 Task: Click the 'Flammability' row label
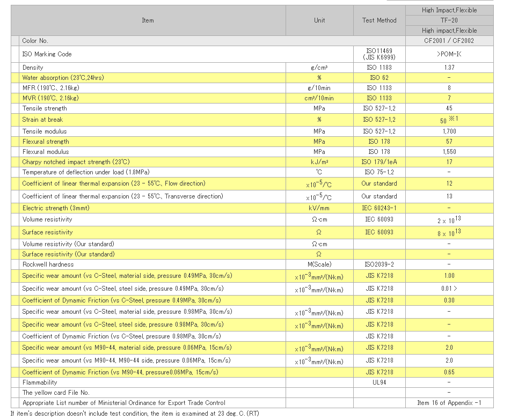(x=40, y=383)
